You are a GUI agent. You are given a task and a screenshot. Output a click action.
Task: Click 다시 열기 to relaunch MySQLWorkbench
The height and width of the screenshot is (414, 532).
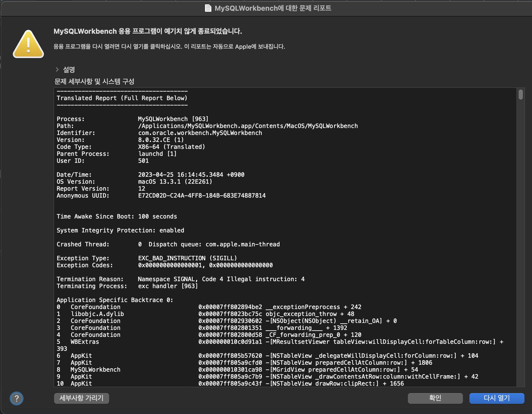497,398
